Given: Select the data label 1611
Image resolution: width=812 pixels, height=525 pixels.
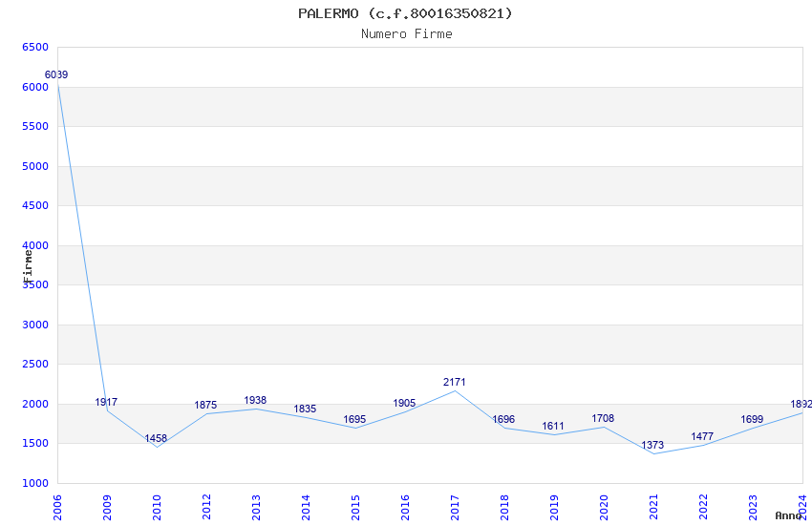Looking at the screenshot, I should (553, 427).
